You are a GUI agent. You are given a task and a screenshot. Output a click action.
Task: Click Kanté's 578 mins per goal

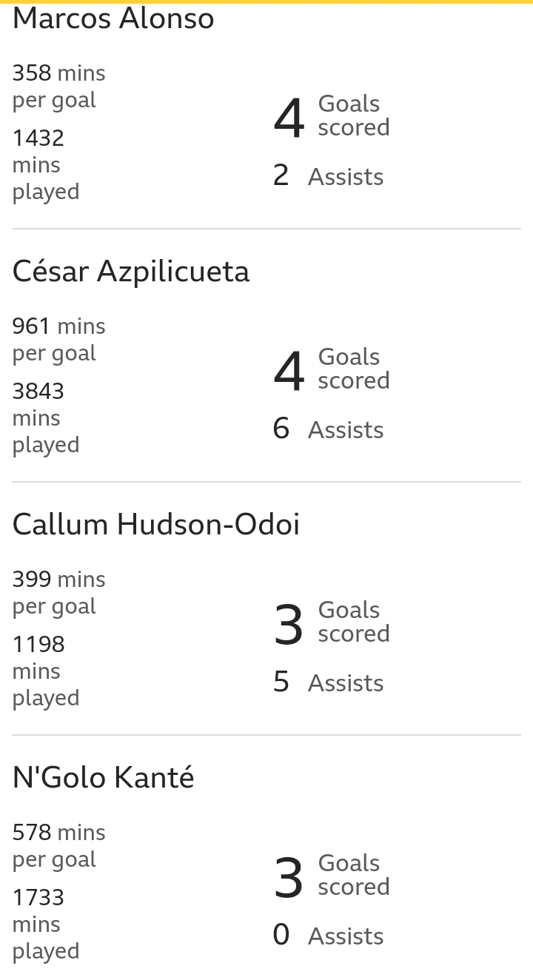click(59, 846)
